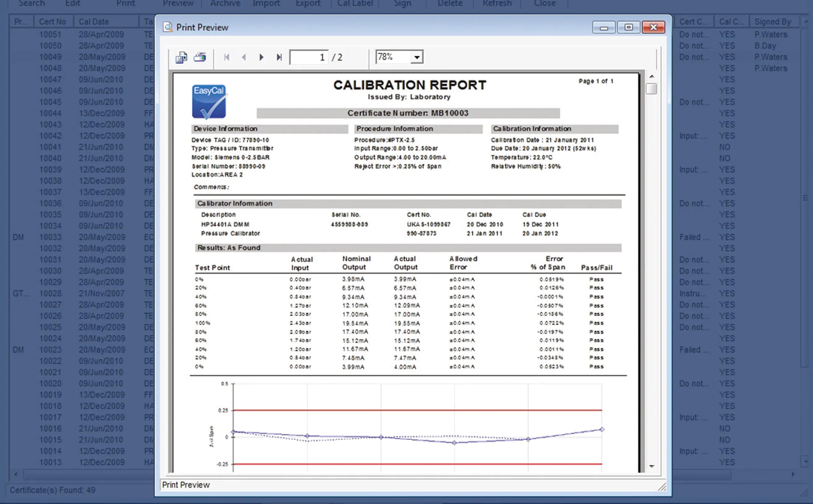Image resolution: width=813 pixels, height=504 pixels.
Task: Print the report via the printer icon
Action: click(x=200, y=57)
